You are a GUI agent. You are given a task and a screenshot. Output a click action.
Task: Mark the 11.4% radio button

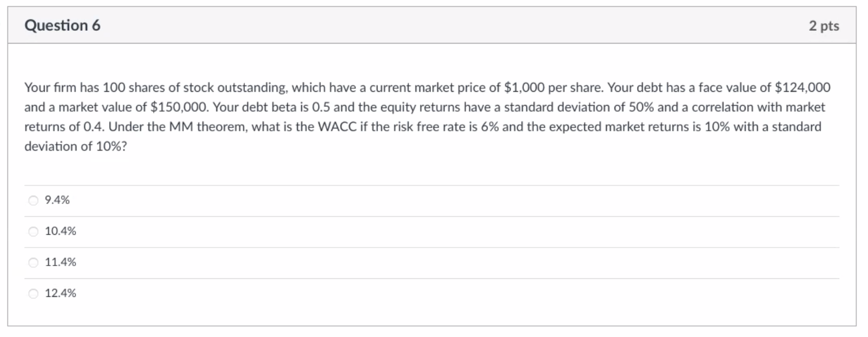[32, 263]
